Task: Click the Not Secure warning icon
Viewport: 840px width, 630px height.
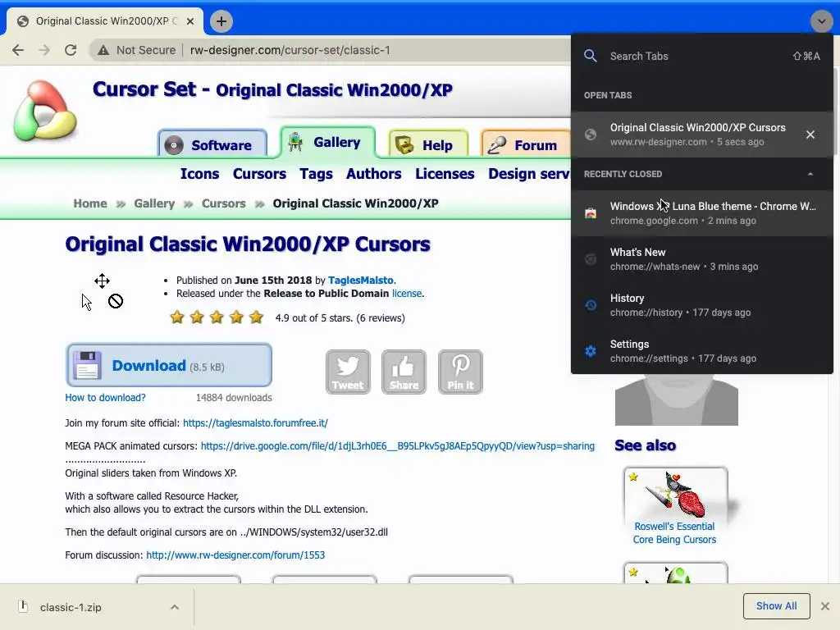Action: click(x=103, y=50)
